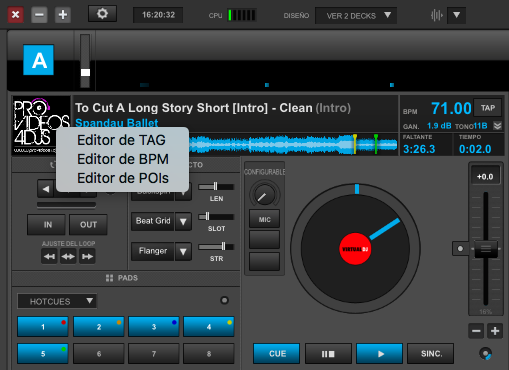Click empty pad 8
This screenshot has height=370, width=509.
point(209,354)
